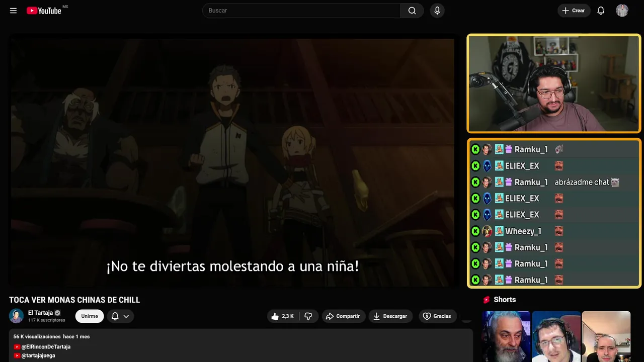Screen dimensions: 644x362
Task: Open the notifications bell in the header
Action: click(601, 11)
